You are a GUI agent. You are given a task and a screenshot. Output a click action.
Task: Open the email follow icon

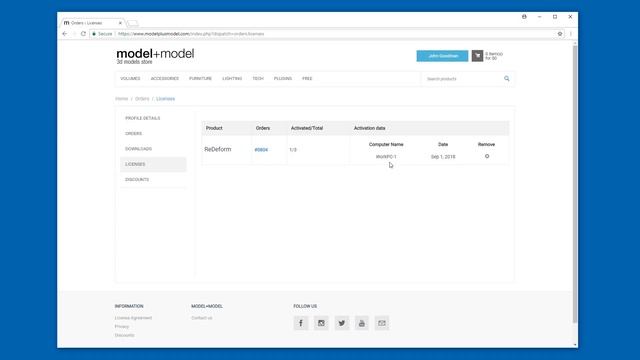tap(382, 323)
